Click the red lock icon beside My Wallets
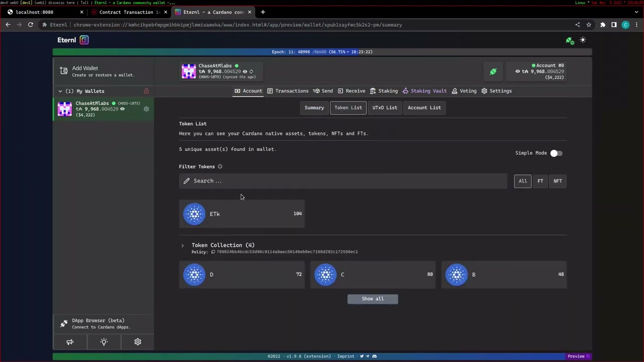This screenshot has height=362, width=644. 146,91
